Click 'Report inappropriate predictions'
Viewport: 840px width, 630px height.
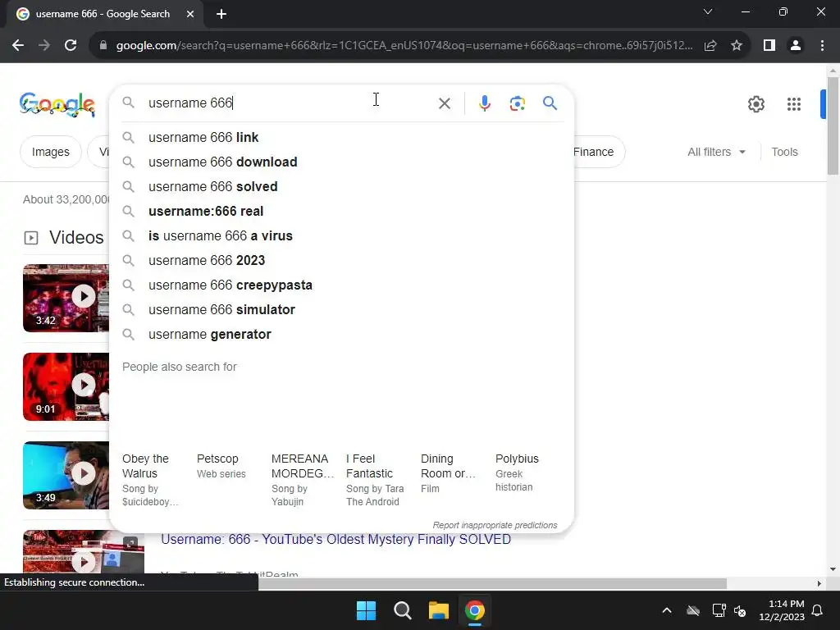[495, 526]
